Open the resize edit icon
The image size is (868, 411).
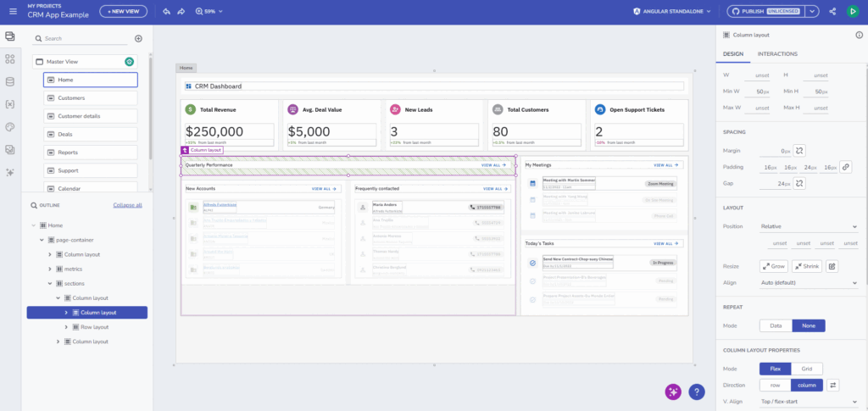[832, 266]
